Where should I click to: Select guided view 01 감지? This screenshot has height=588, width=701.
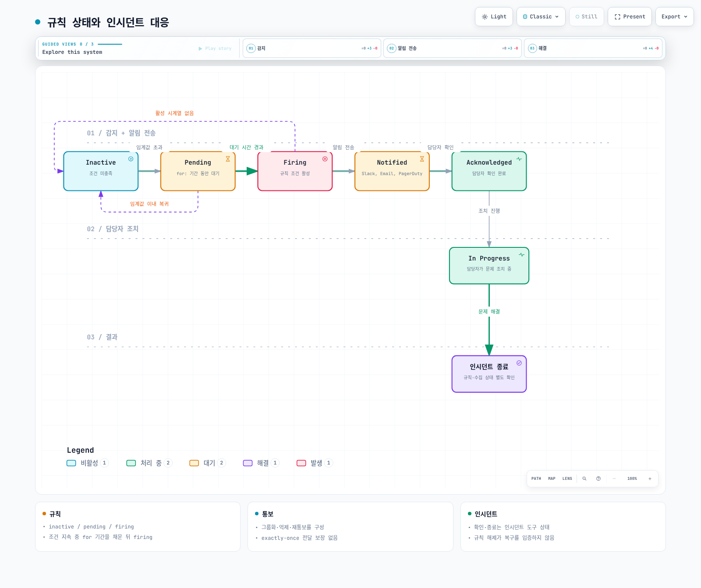pos(312,48)
